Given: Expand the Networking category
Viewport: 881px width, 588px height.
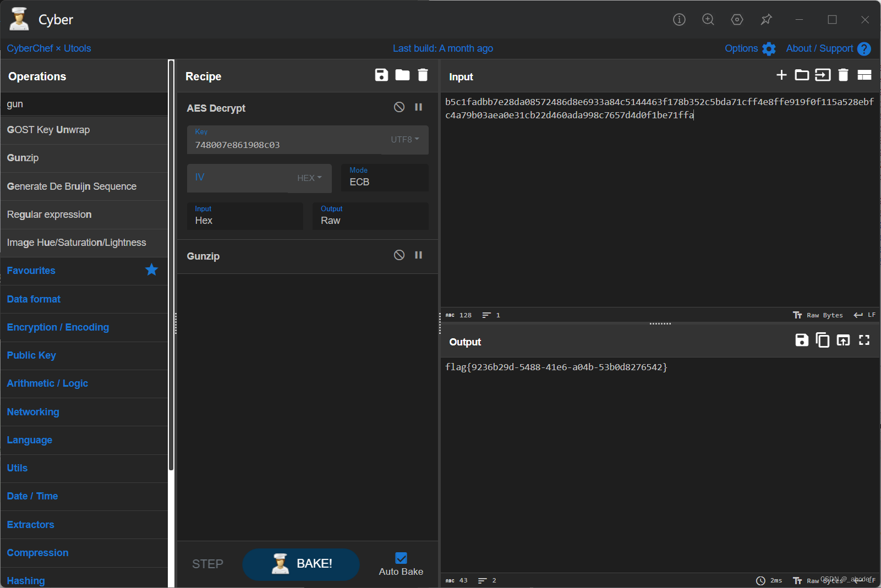Looking at the screenshot, I should (84, 412).
